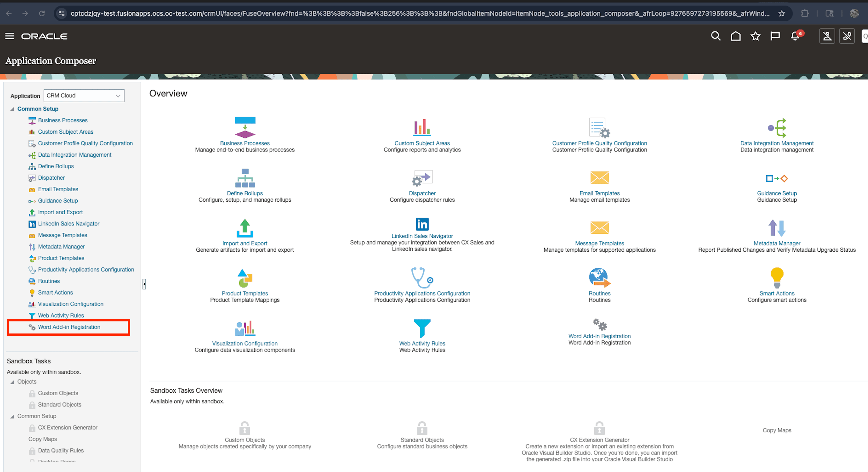This screenshot has height=472, width=868.
Task: Open Smart Actions from the sidebar
Action: coord(55,292)
